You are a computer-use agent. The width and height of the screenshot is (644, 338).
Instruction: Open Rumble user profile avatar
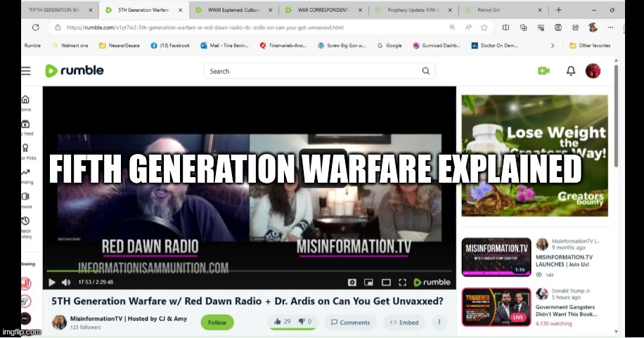coord(593,71)
